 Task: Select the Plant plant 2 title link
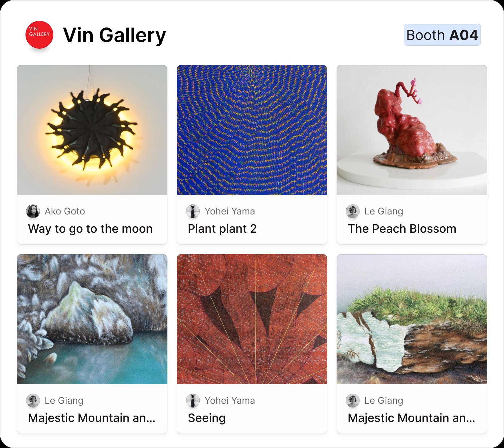click(222, 228)
